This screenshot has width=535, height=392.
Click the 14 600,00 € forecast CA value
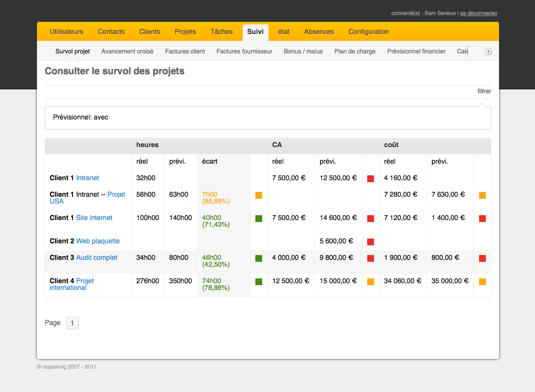(x=338, y=218)
